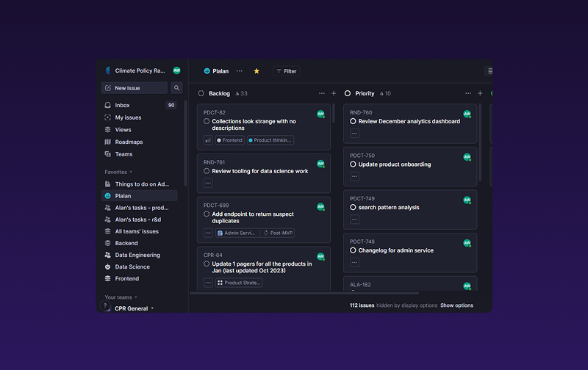Click the favorite star next to Plalan
588x370 pixels.
pos(257,71)
